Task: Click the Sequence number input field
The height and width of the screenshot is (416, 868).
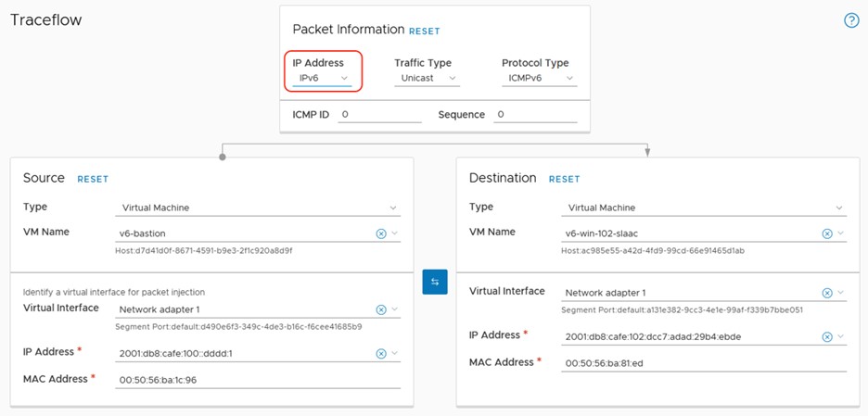Action: click(535, 115)
